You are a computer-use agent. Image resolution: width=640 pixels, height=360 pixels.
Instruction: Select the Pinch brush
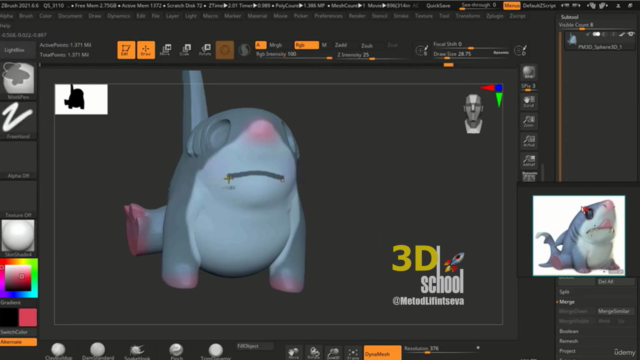point(176,351)
